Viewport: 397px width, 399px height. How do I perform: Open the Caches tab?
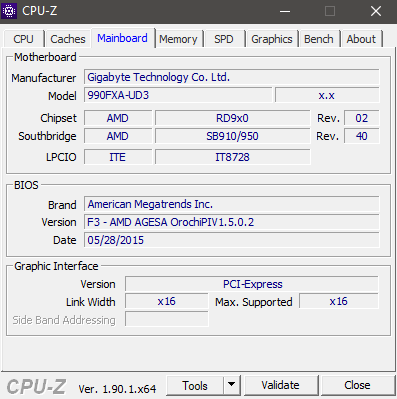(68, 39)
